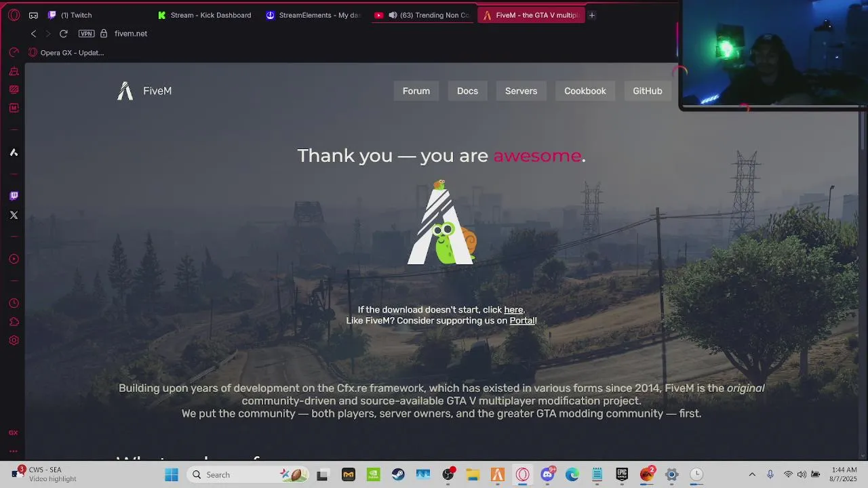Image resolution: width=868 pixels, height=488 pixels.
Task: Open the Opera GX - Updat... bookmark
Action: (66, 52)
